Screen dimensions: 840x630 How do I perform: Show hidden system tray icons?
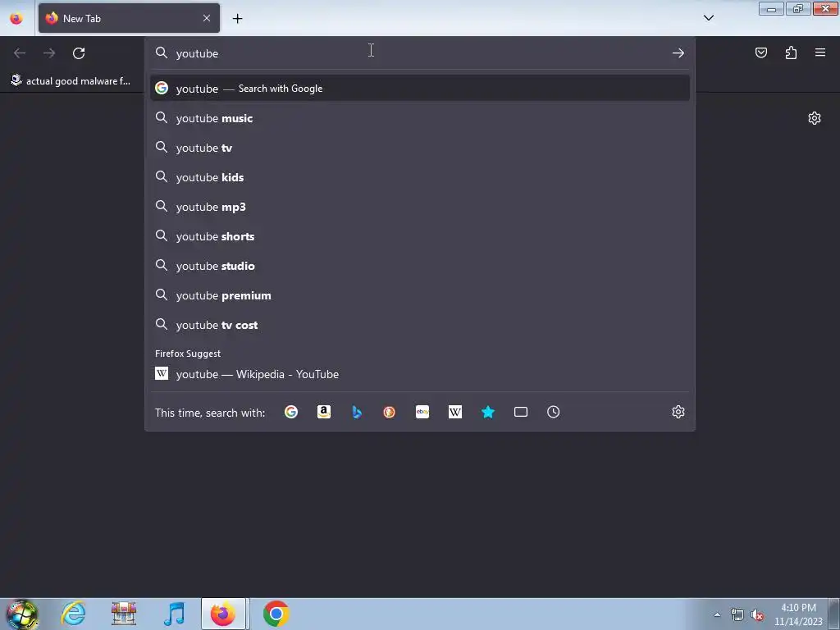click(x=717, y=614)
